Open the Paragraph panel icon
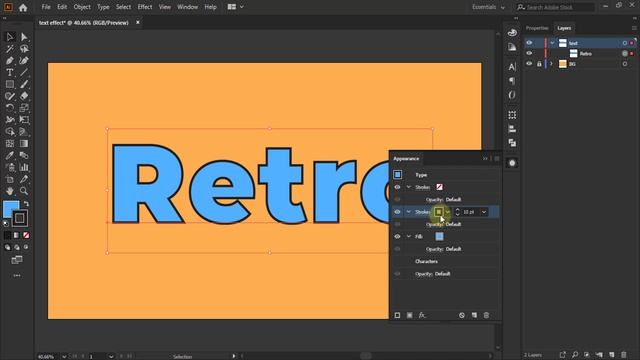 512,81
